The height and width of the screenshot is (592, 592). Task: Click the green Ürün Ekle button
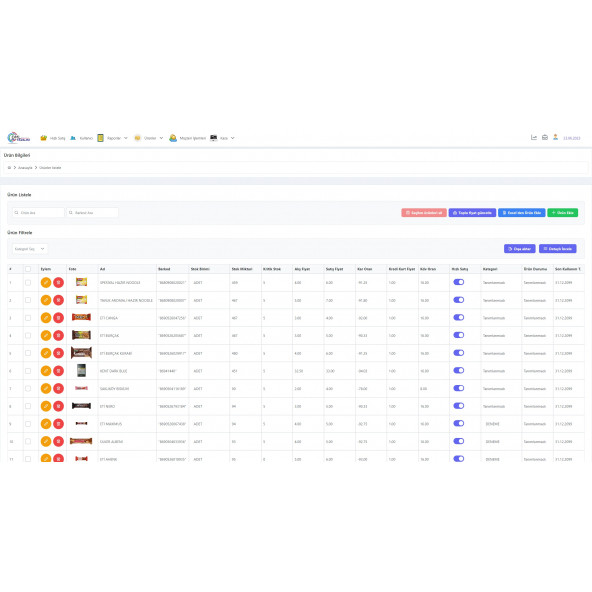coord(563,213)
